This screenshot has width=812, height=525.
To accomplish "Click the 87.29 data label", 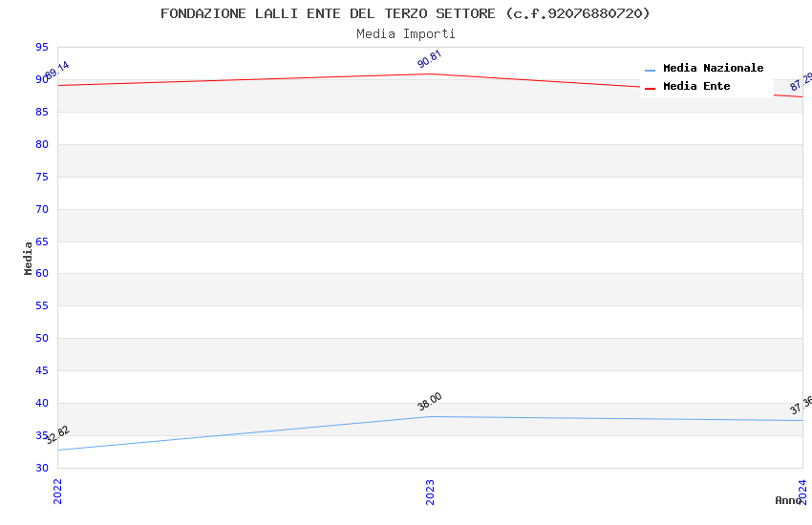I will [x=801, y=82].
